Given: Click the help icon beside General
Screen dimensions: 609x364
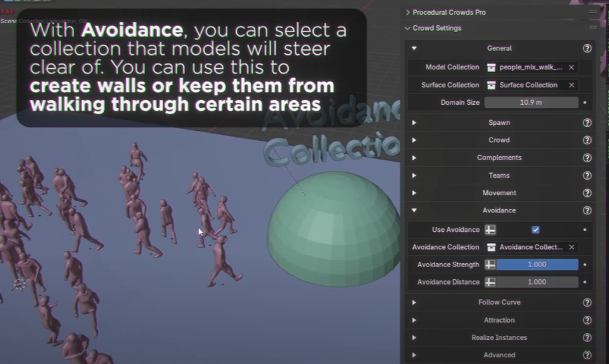Looking at the screenshot, I should [587, 48].
